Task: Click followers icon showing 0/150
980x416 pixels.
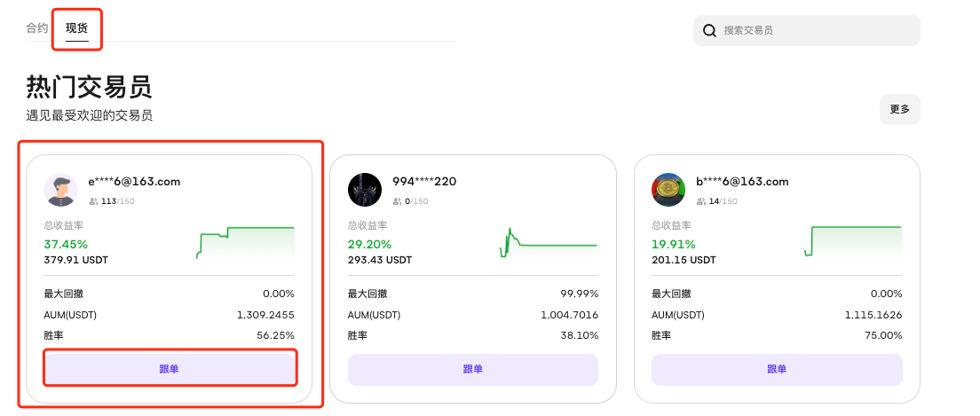Action: pos(397,201)
